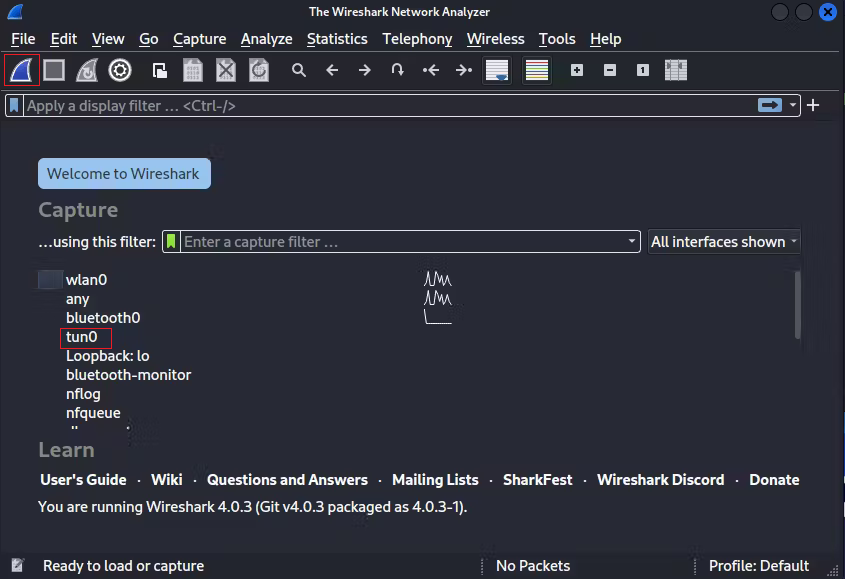Toggle auto scroll during live capture
This screenshot has width=845, height=579.
[496, 70]
